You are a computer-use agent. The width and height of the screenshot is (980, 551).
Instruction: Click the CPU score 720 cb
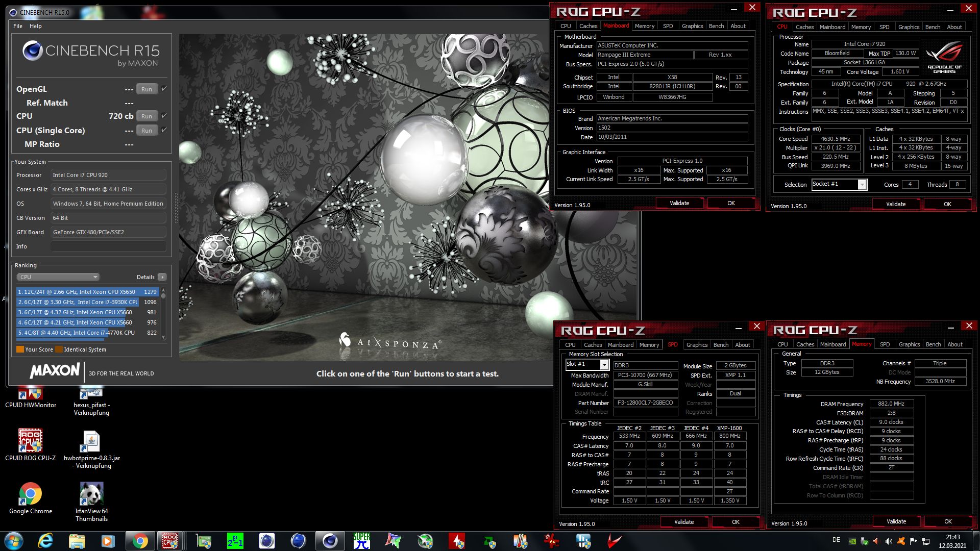pos(121,116)
